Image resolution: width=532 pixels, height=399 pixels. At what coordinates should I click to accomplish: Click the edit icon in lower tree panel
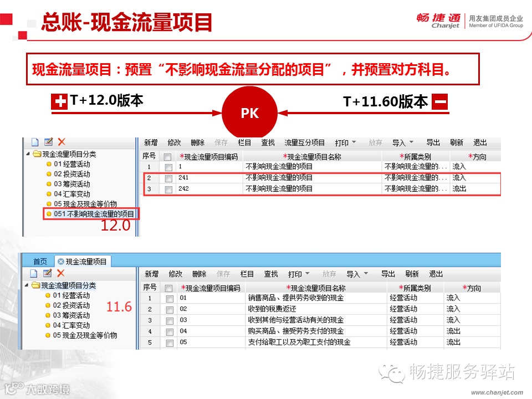tap(48, 273)
